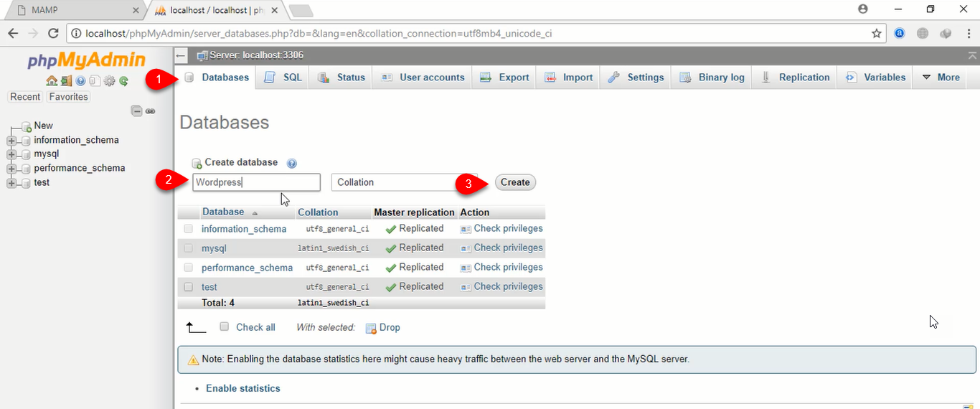Switch to the SQL tab
This screenshot has width=980, height=409.
click(283, 77)
